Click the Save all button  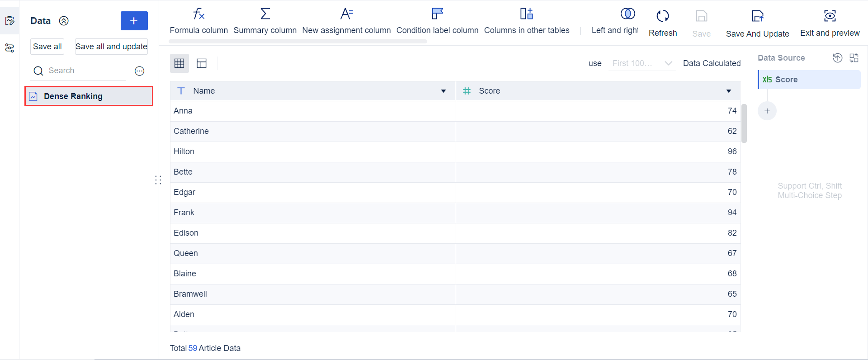(x=47, y=47)
